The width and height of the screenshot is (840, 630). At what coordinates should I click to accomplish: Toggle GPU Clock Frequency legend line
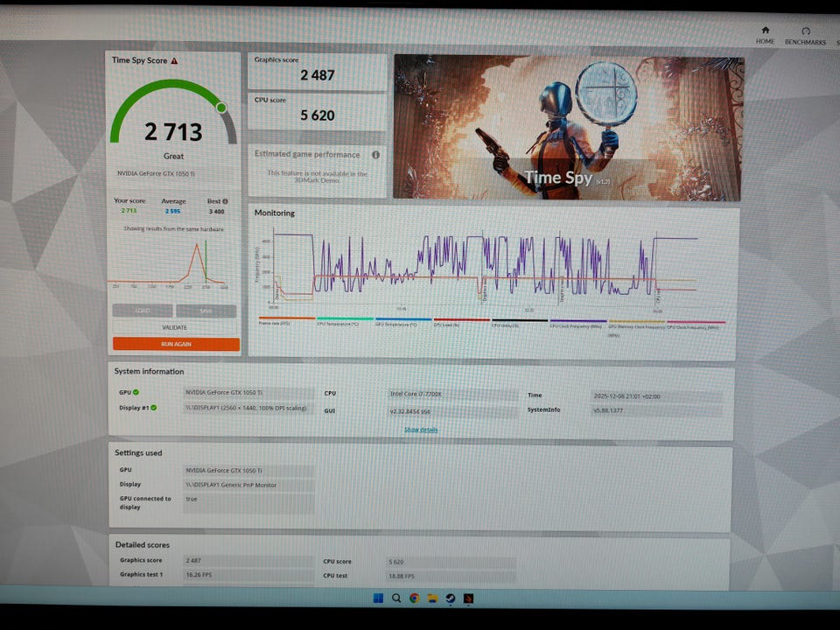[x=696, y=322]
